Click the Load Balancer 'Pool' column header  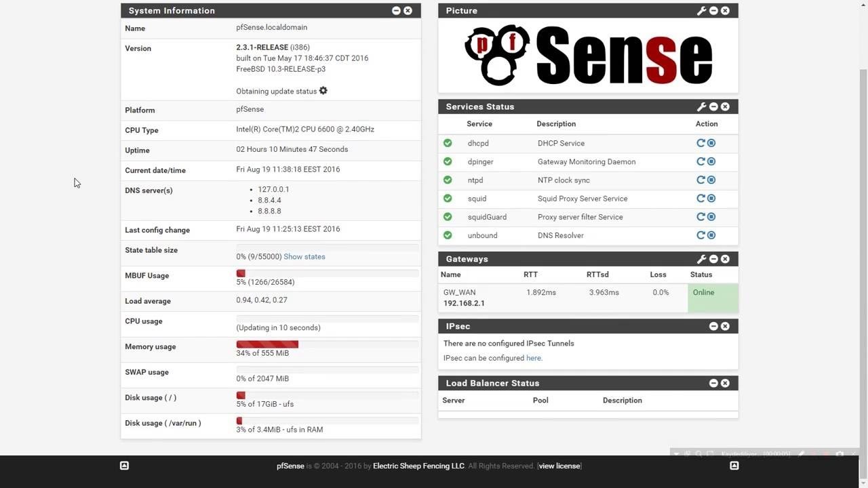click(540, 401)
